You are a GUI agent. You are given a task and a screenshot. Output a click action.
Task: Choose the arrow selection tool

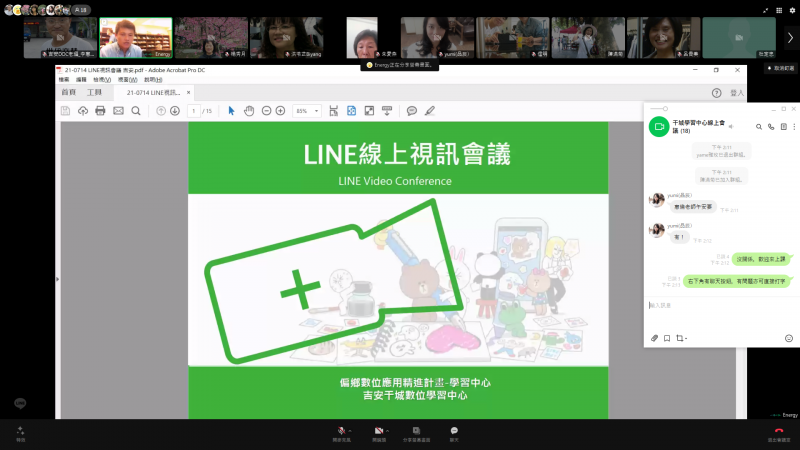pos(231,111)
